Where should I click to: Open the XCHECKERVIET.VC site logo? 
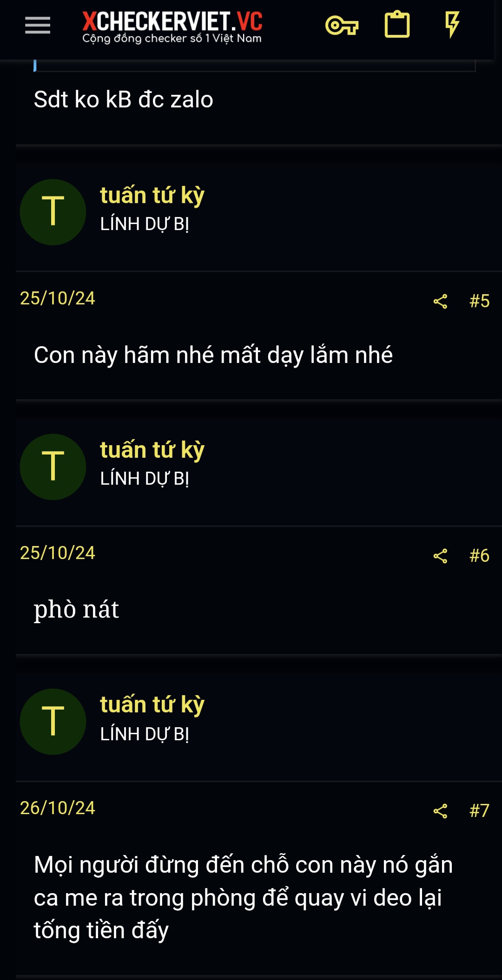[x=172, y=27]
